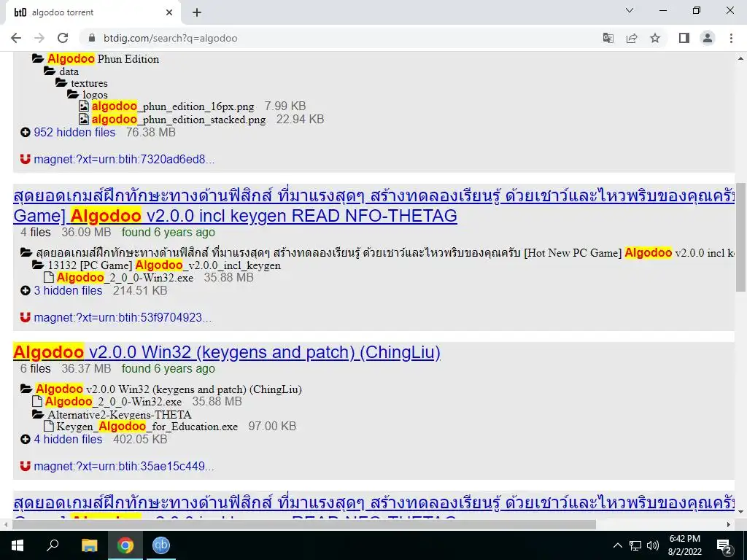The height and width of the screenshot is (560, 747).
Task: Toggle the Chrome side panel
Action: click(x=684, y=38)
